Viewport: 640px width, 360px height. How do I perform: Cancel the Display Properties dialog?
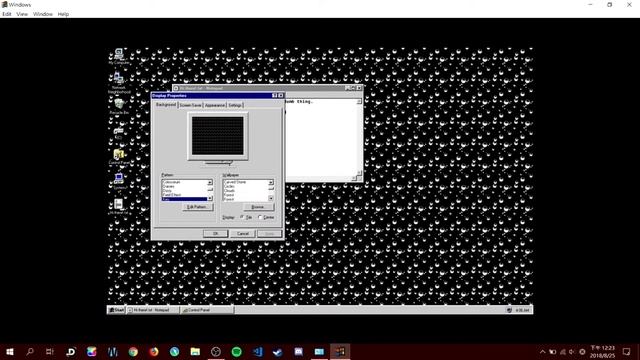click(x=243, y=233)
